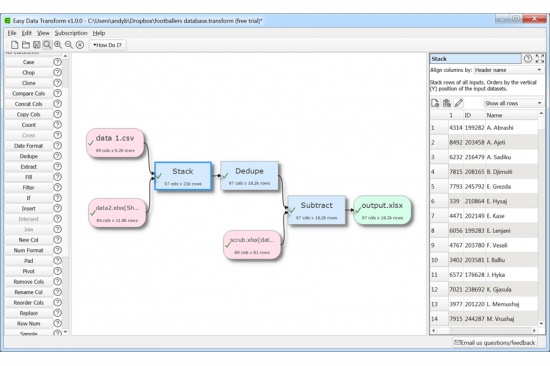550x366 pixels.
Task: Select the data 1.csv input node
Action: (115, 143)
